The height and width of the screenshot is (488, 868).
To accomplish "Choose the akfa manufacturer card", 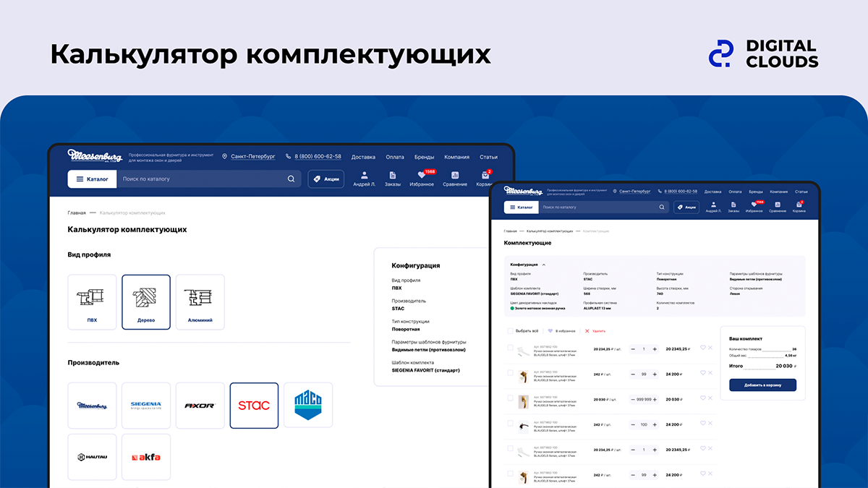I will pos(146,457).
